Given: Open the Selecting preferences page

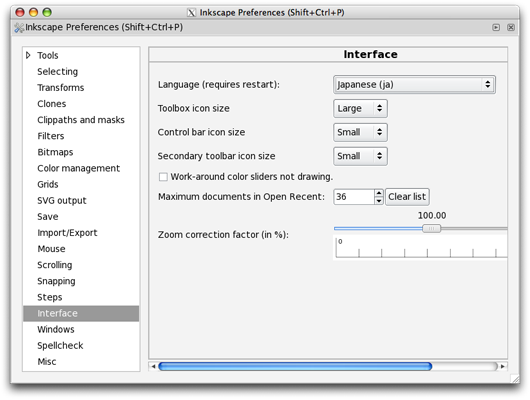Looking at the screenshot, I should tap(57, 72).
